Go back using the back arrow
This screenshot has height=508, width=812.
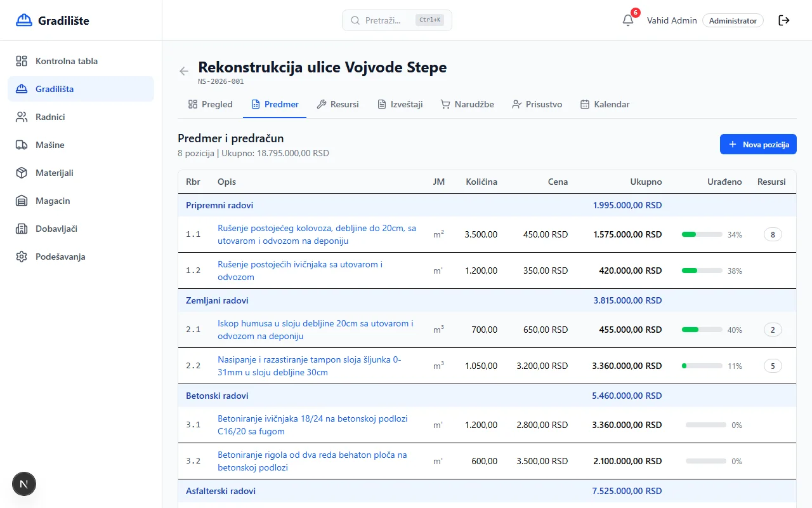[183, 71]
